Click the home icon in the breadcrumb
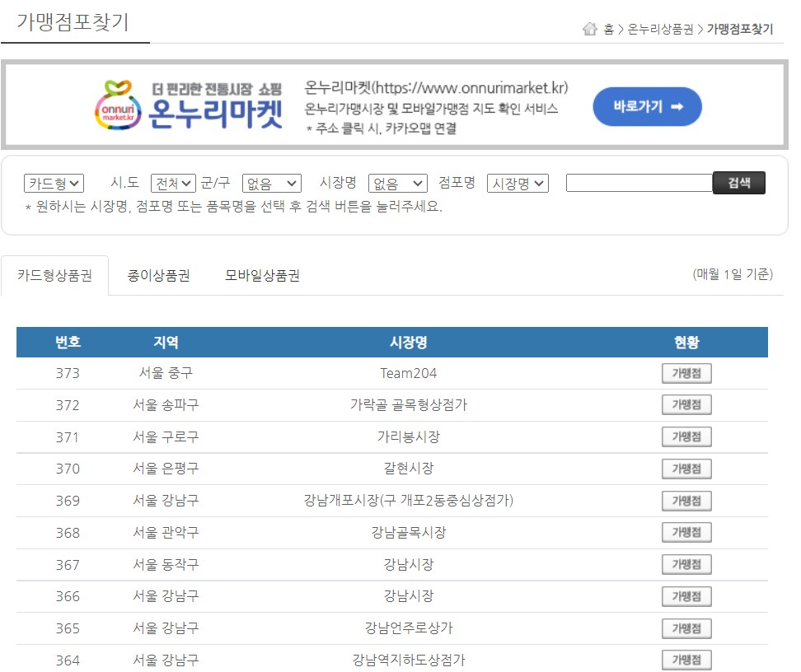The height and width of the screenshot is (672, 801). pyautogui.click(x=590, y=30)
